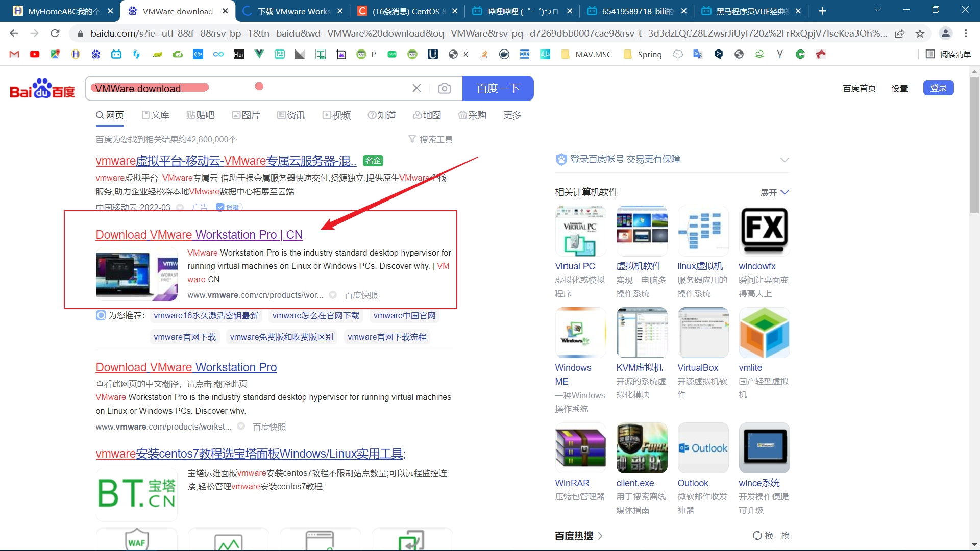Open the Chrome profile avatar menu

point(945,33)
